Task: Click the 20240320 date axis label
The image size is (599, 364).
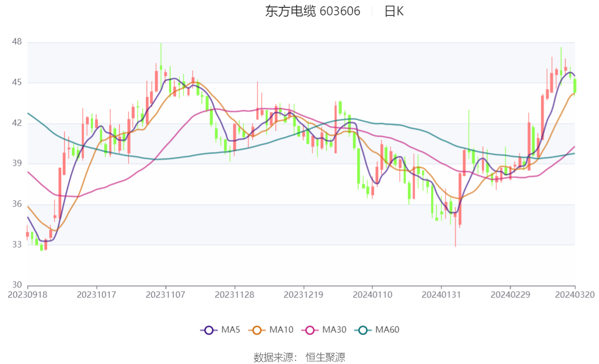Action: pos(575,295)
